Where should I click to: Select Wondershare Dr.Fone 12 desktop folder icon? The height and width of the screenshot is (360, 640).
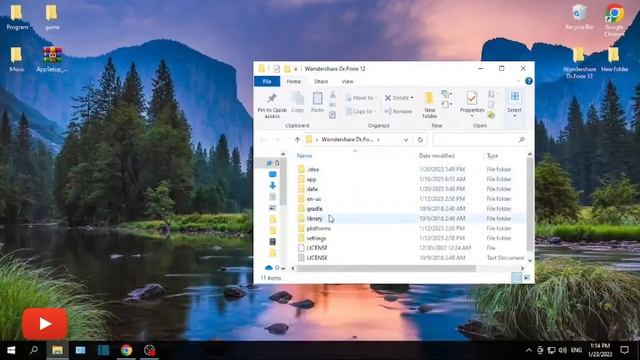579,63
